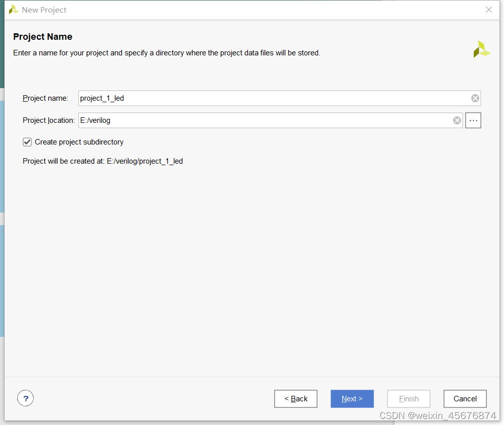Open the help question mark icon
The width and height of the screenshot is (504, 425).
tap(25, 398)
